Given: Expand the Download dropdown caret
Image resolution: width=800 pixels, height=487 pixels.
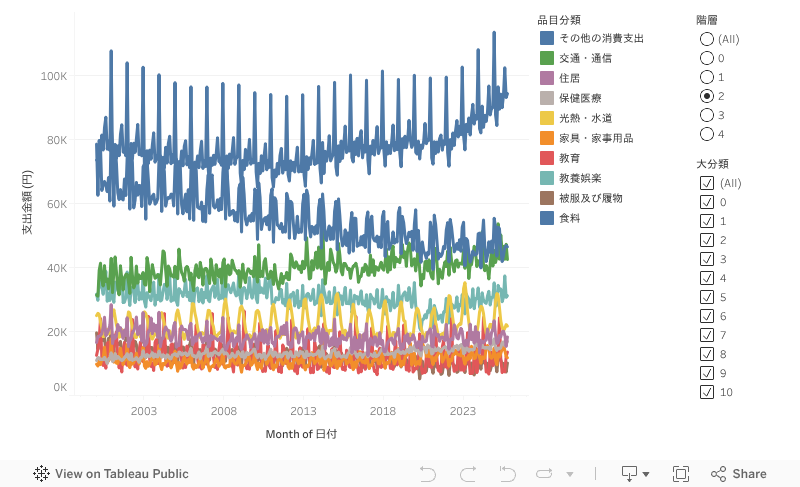Looking at the screenshot, I should coord(646,474).
